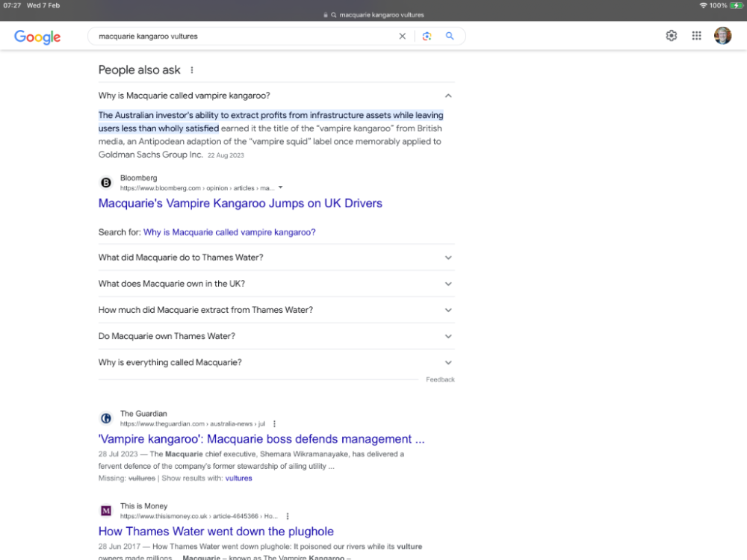
Task: Open the Google account profile picture
Action: point(722,36)
